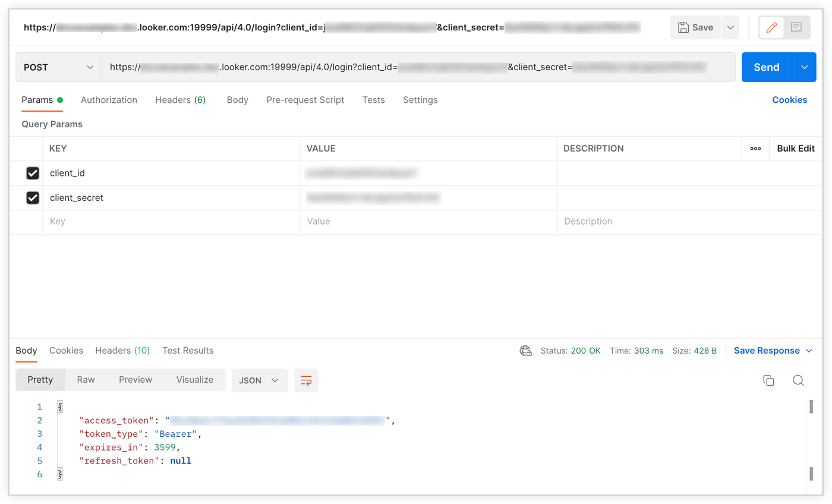
Task: Click the Save icon to save the request
Action: click(x=694, y=27)
